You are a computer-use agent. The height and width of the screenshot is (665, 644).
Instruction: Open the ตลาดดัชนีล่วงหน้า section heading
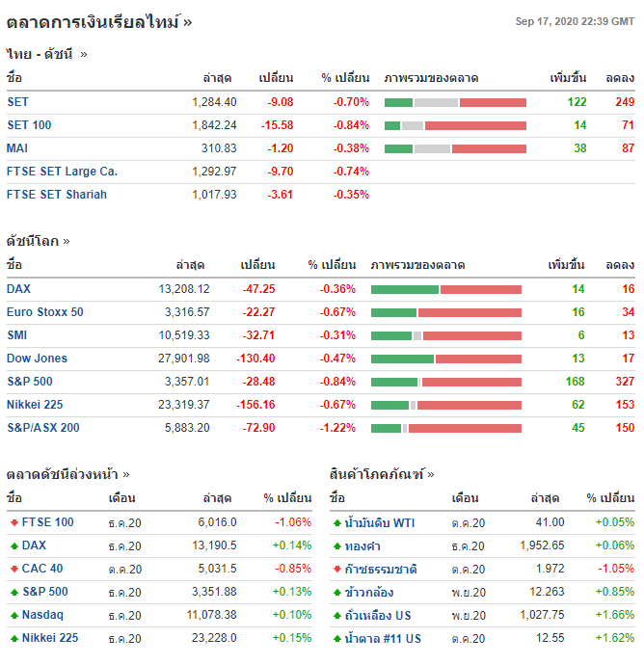tap(67, 474)
